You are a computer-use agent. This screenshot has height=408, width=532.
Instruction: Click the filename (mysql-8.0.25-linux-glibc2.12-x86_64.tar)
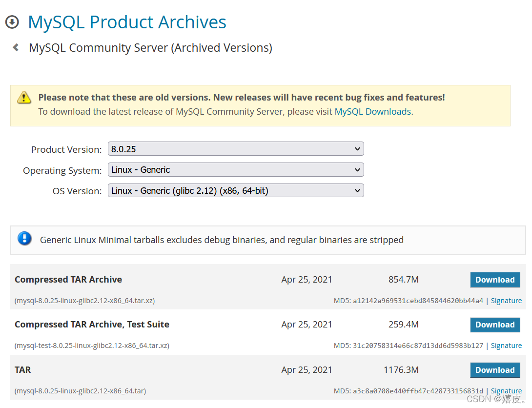(80, 391)
